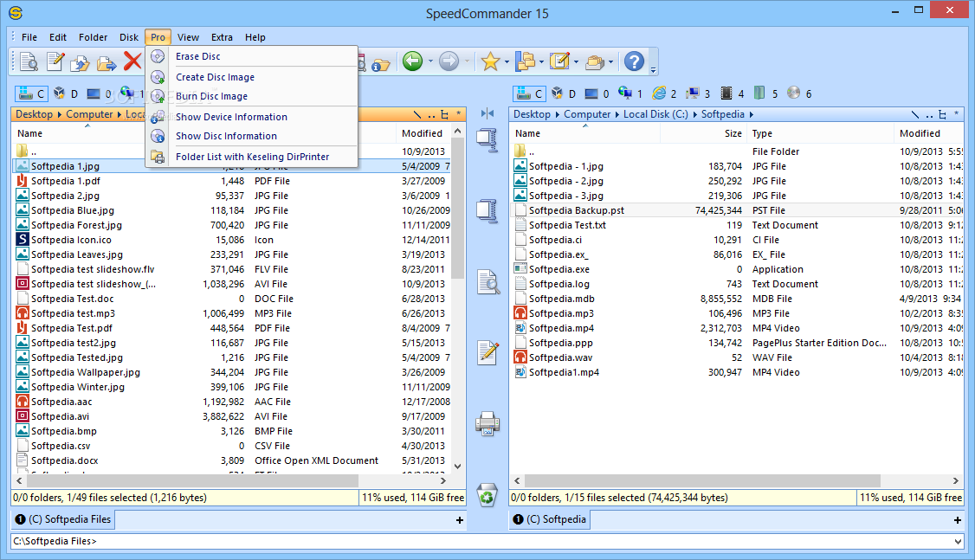Screen dimensions: 975x560
Task: Open the File menu
Action: [x=29, y=37]
